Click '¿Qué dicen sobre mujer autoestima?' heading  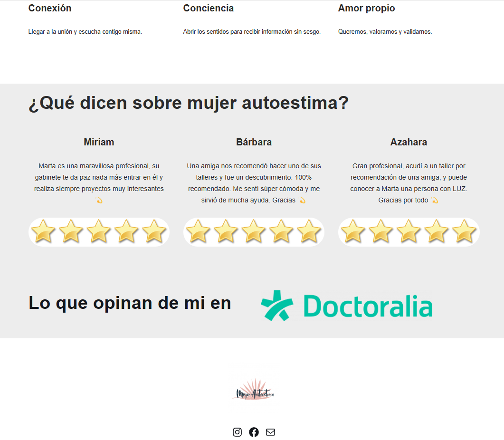click(x=189, y=103)
